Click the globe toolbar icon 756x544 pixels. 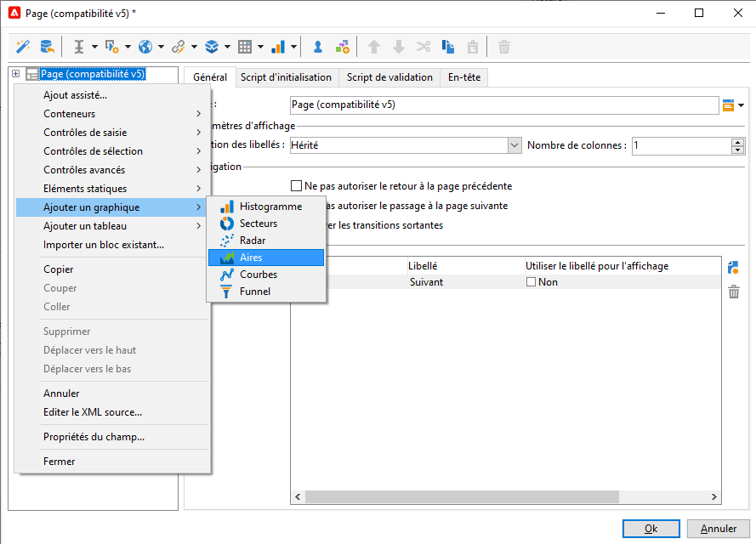point(145,47)
